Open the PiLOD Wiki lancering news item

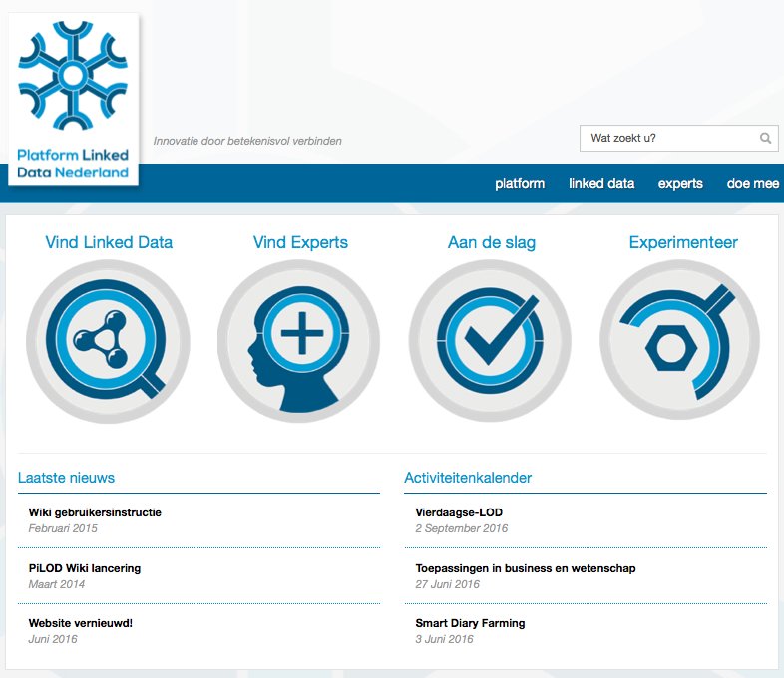[85, 568]
